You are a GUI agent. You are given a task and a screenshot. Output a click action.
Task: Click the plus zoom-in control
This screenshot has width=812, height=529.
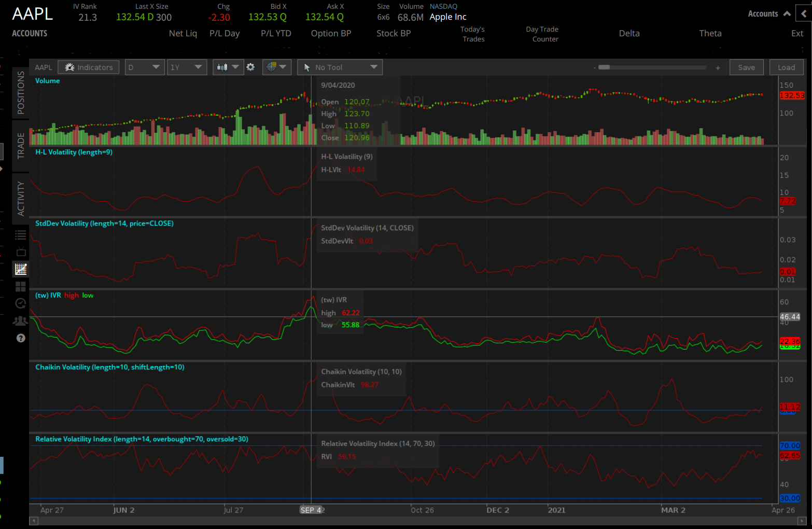point(718,68)
